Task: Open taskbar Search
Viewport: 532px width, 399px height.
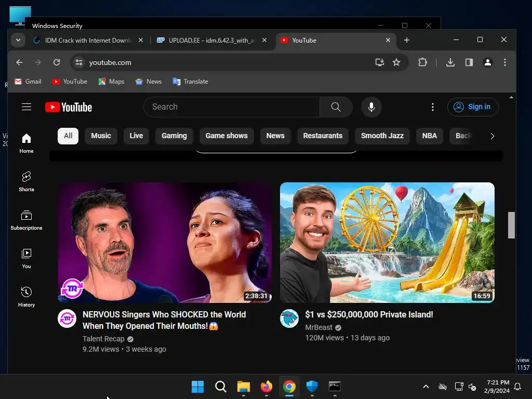Action: coord(220,387)
